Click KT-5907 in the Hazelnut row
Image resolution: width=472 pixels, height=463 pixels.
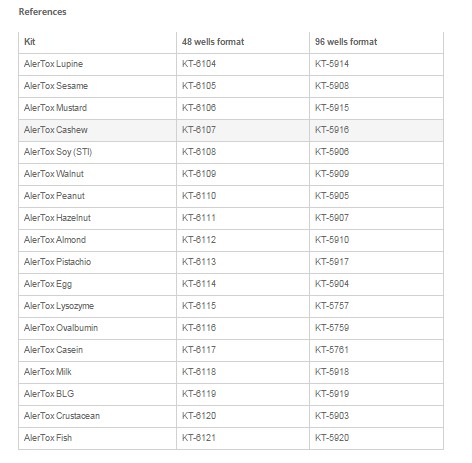332,218
